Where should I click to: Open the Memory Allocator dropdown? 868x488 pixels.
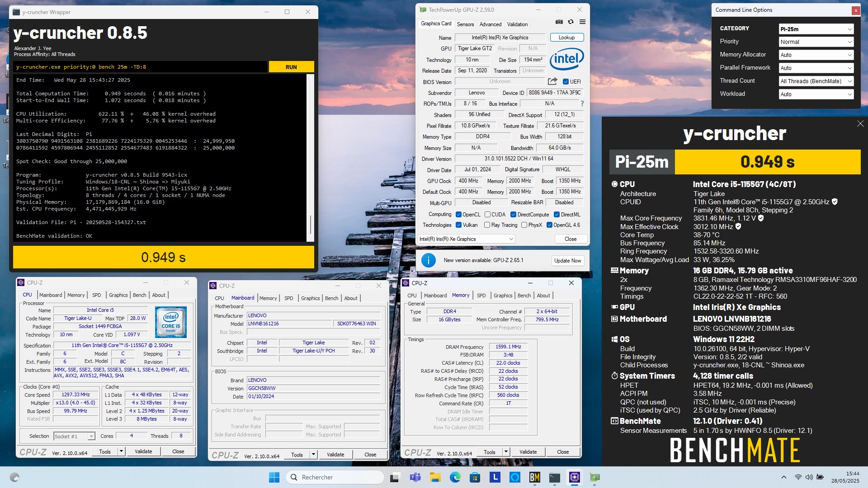click(816, 55)
